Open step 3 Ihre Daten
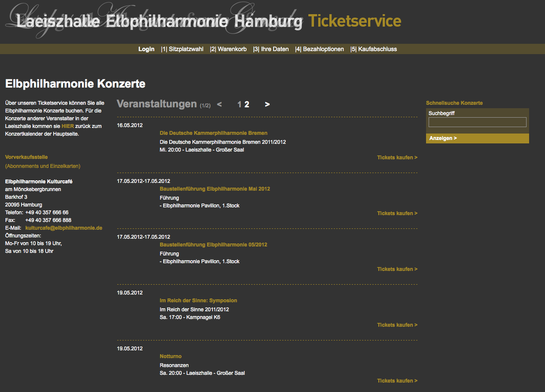Image resolution: width=545 pixels, height=392 pixels. click(271, 49)
